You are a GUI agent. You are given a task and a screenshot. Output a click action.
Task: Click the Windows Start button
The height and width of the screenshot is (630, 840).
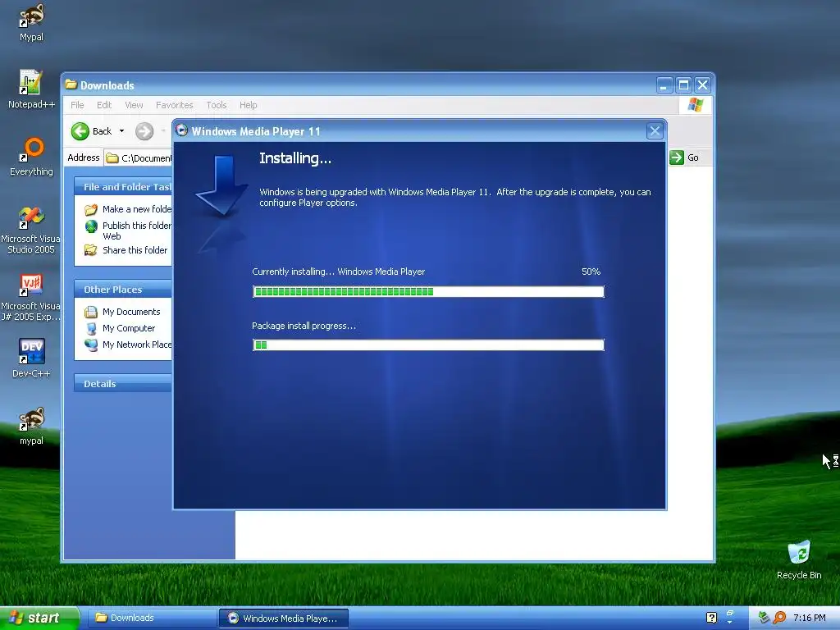39,618
